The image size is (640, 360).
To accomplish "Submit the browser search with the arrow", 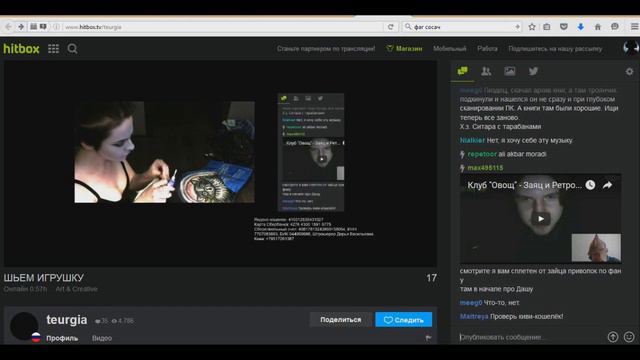I will [x=517, y=27].
